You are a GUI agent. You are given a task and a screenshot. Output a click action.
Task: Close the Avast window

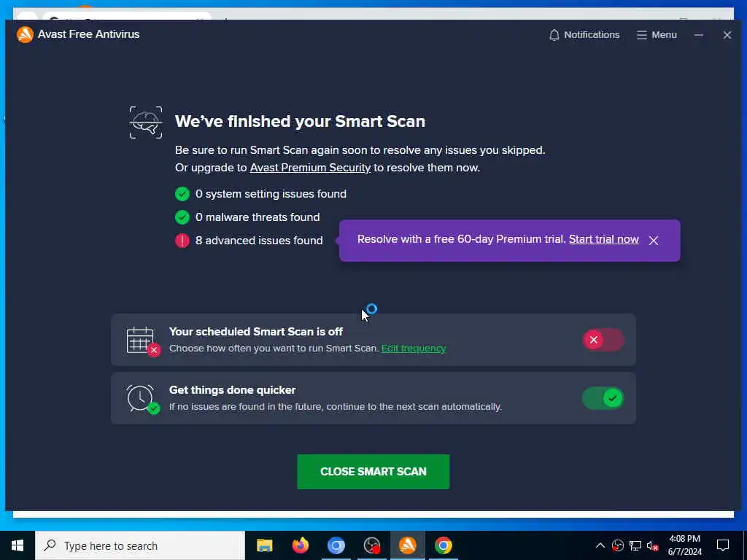[x=727, y=35]
